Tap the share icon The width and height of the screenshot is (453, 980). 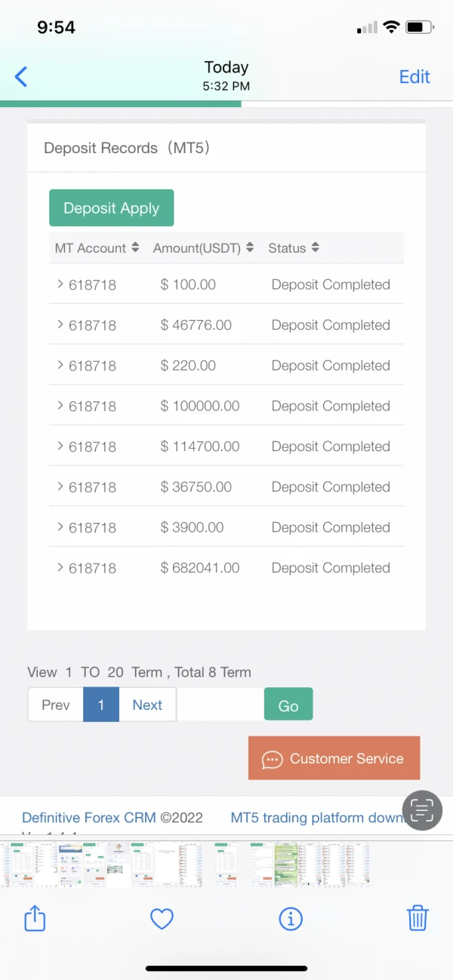coord(35,918)
